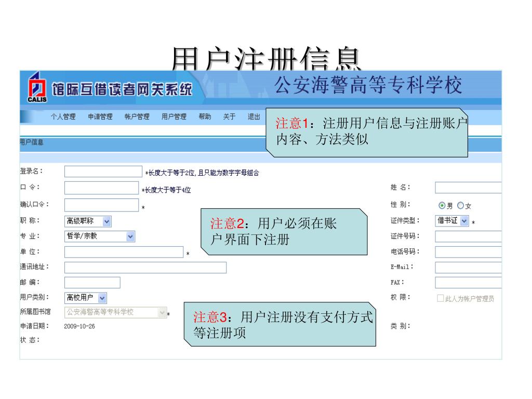
Task: Click the 证件号码 input field
Action: pos(468,236)
